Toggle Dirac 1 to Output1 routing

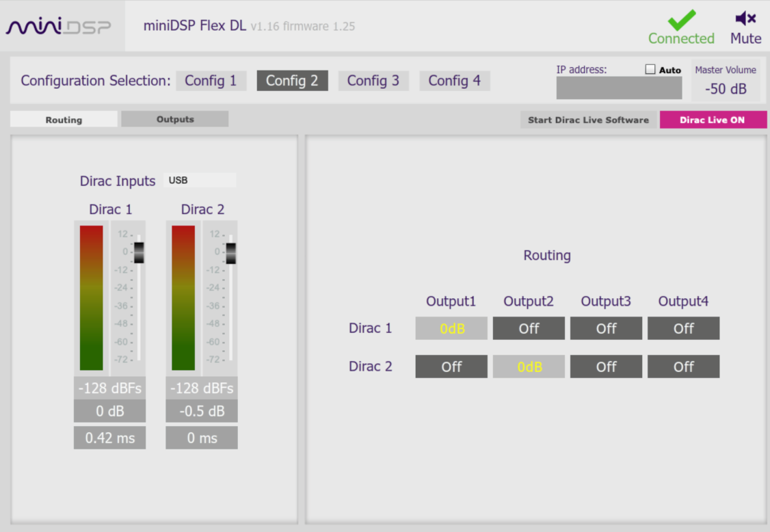tap(451, 328)
